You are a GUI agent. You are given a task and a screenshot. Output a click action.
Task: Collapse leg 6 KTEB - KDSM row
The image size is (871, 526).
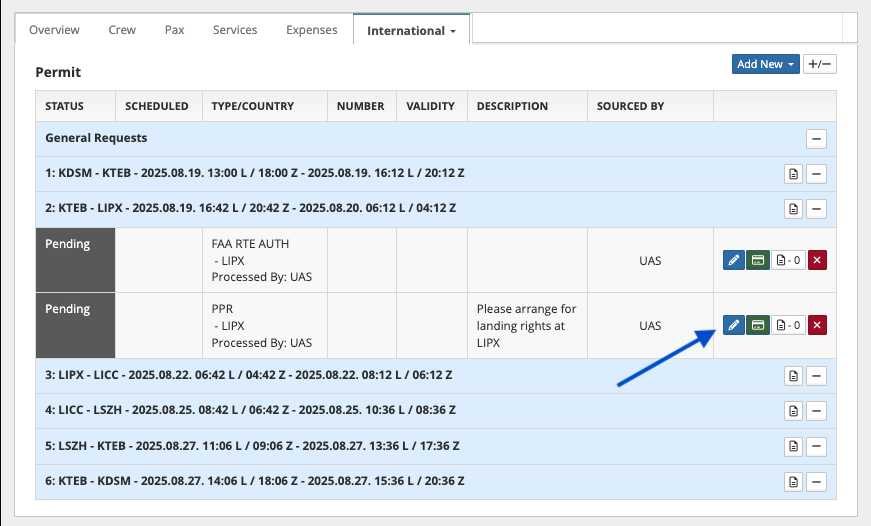tap(816, 482)
